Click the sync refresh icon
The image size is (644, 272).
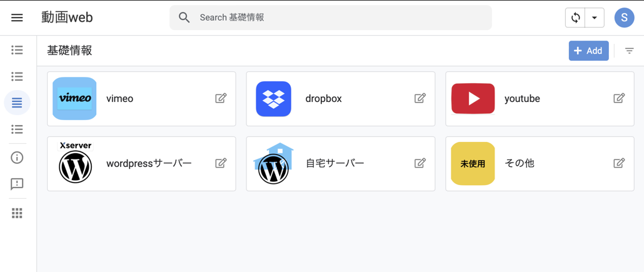575,18
